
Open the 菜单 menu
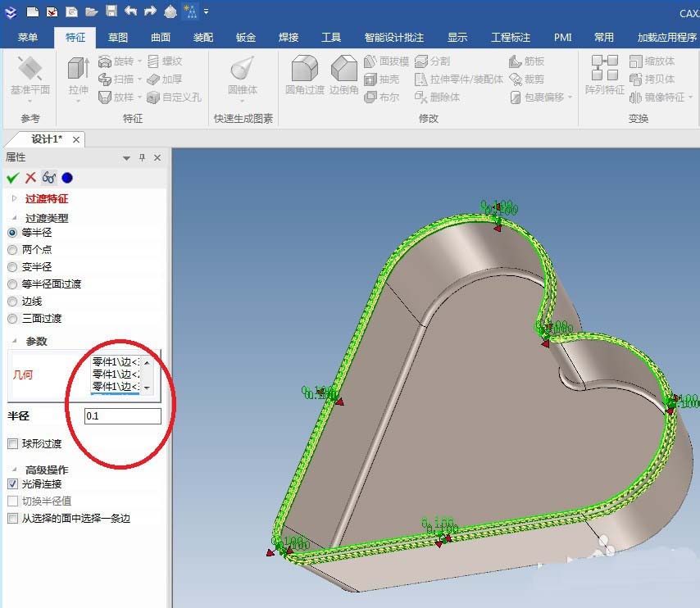(x=27, y=38)
